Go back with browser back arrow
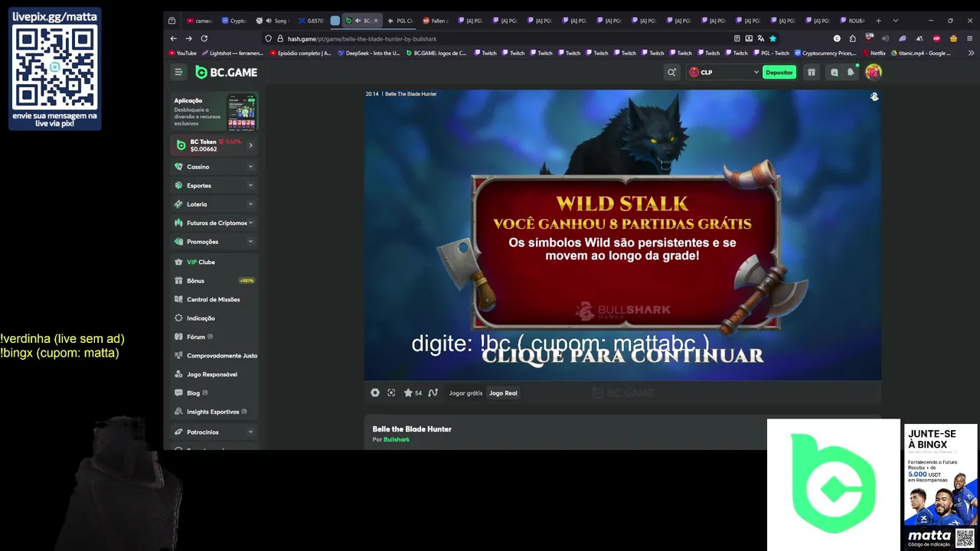The height and width of the screenshot is (551, 980). [x=174, y=38]
